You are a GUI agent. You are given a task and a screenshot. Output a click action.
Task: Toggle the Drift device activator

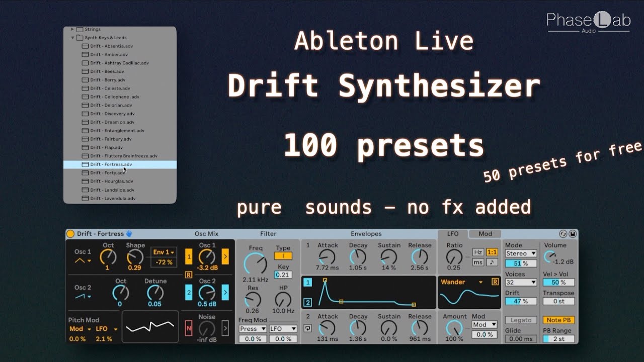pyautogui.click(x=70, y=234)
